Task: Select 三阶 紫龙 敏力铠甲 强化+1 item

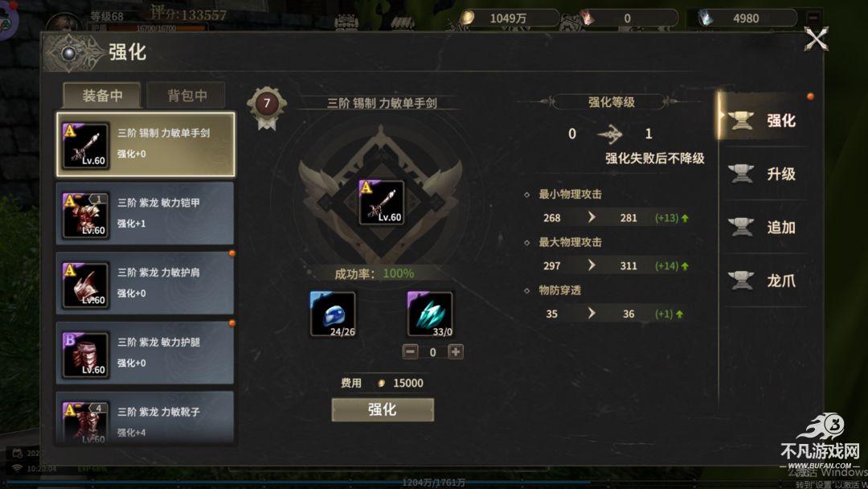Action: [145, 214]
